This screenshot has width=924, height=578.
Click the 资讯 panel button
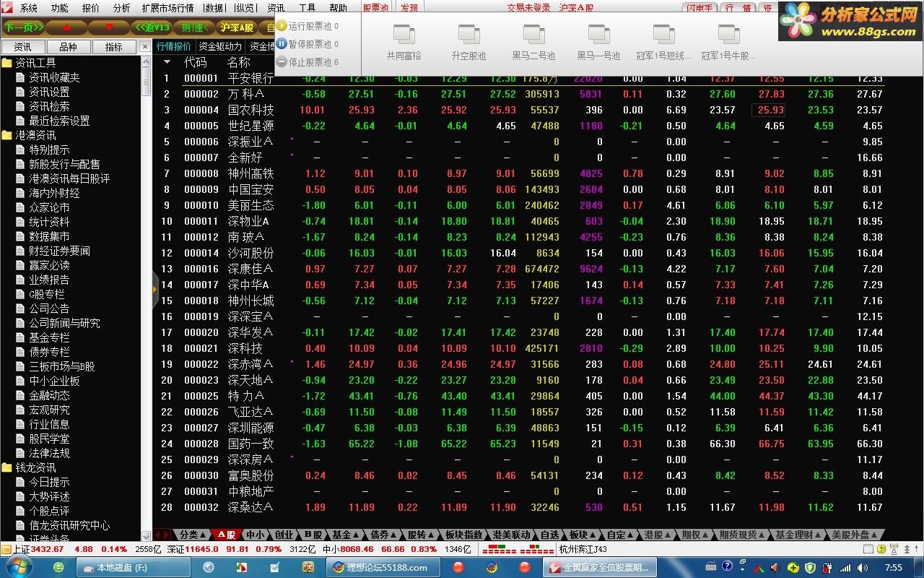click(x=23, y=47)
